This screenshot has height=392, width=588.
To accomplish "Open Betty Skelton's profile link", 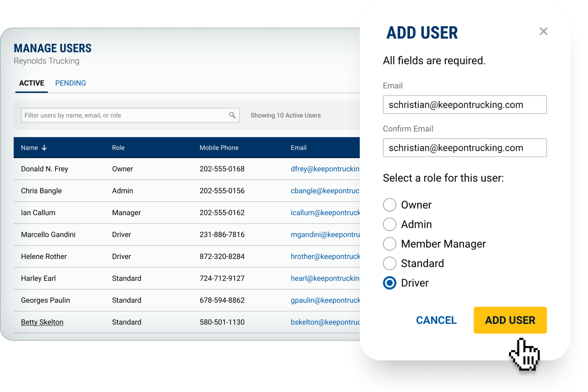I will pyautogui.click(x=42, y=322).
